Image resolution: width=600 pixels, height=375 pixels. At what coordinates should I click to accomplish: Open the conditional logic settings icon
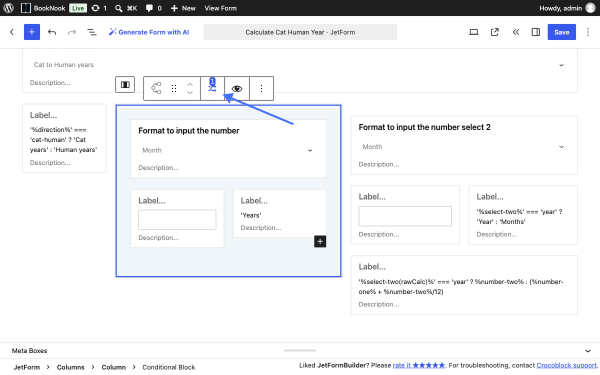[212, 87]
